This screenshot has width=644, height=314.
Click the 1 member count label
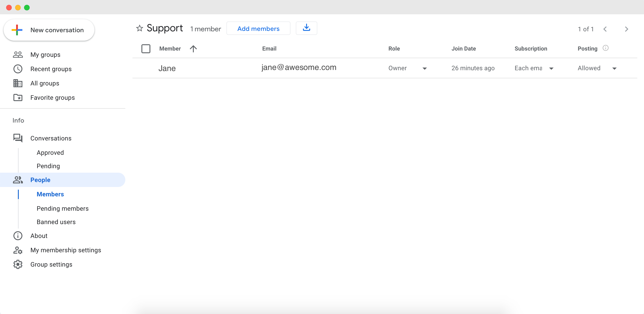[205, 29]
